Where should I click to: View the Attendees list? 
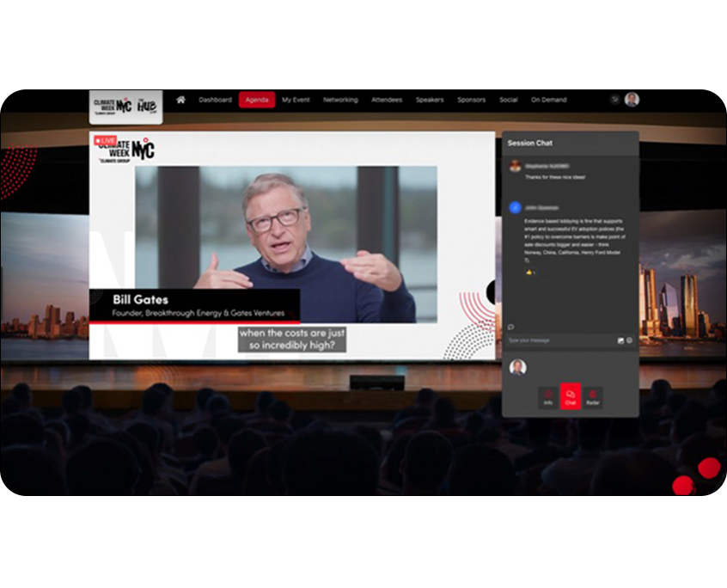tap(387, 100)
